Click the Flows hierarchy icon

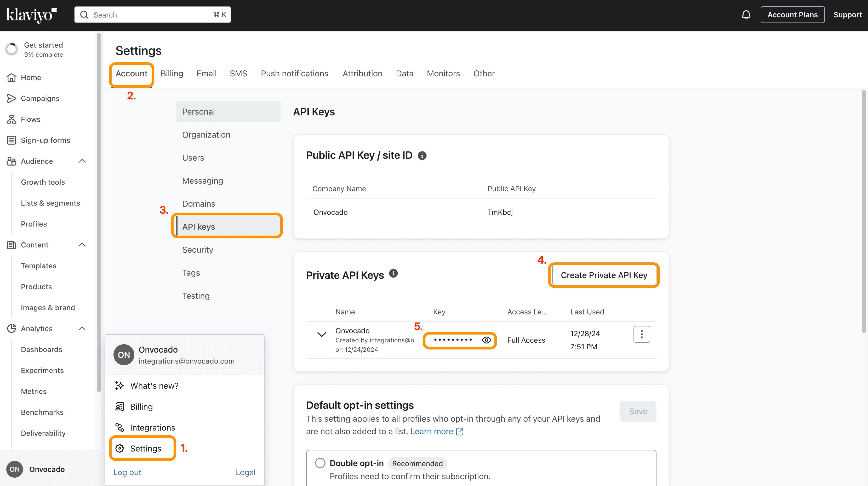12,119
